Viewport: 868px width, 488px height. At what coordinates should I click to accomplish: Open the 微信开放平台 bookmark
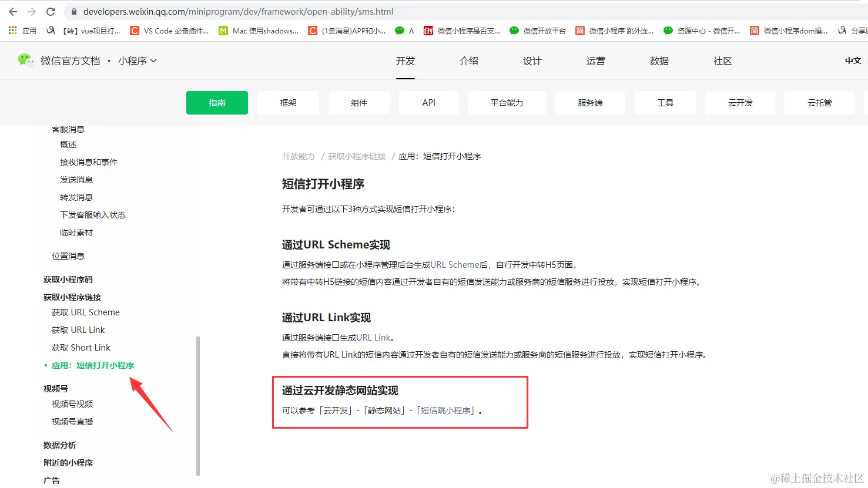[538, 31]
